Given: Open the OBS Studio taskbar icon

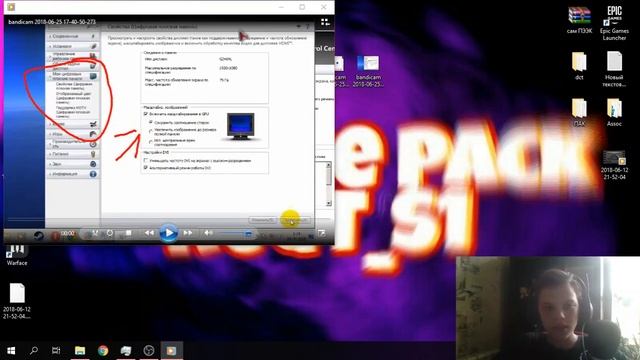Looking at the screenshot, I should (149, 351).
